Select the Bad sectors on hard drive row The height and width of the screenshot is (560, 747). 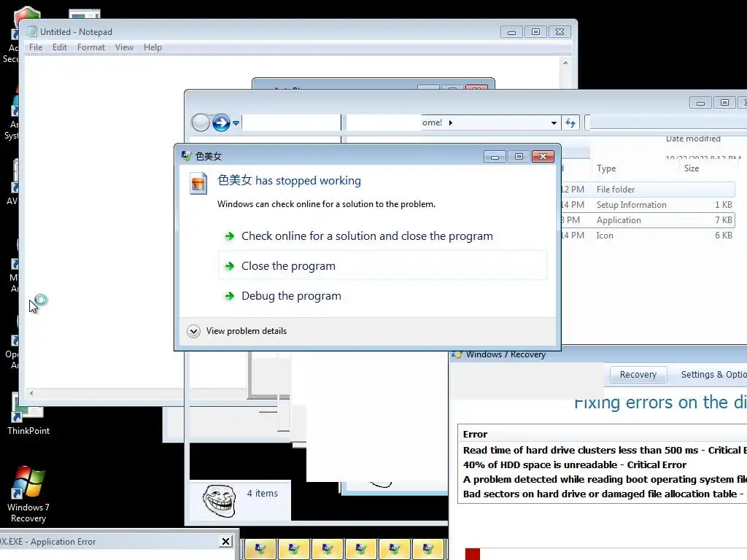coord(603,494)
